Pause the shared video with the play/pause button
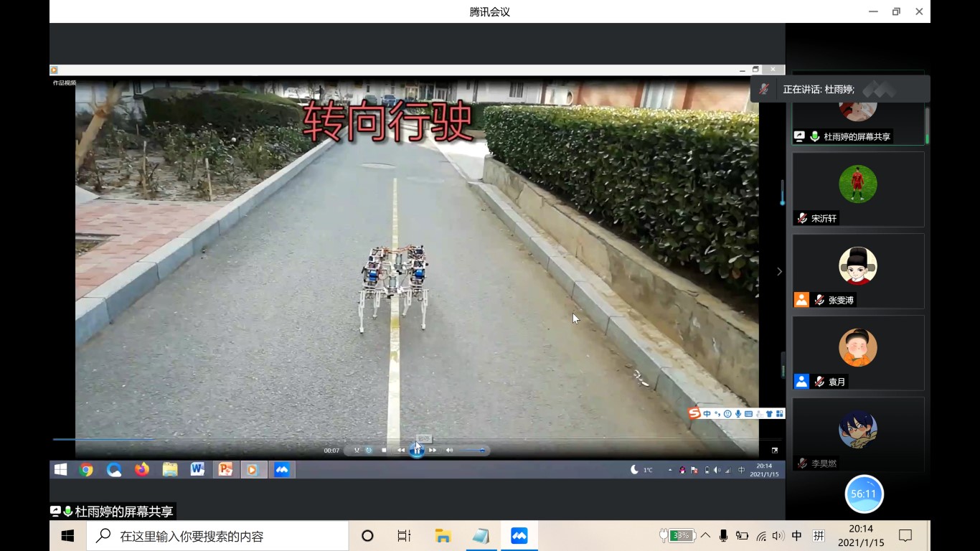 coord(417,451)
